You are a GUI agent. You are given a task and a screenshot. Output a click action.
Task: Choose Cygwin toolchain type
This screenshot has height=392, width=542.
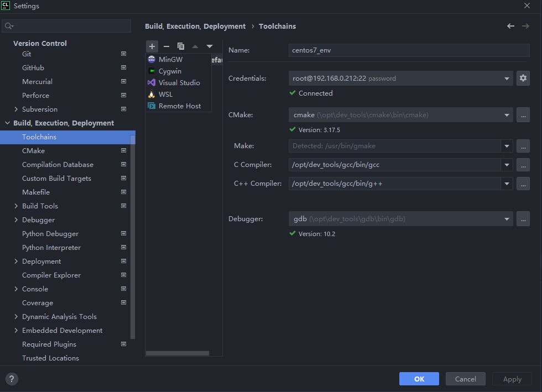tap(178, 71)
